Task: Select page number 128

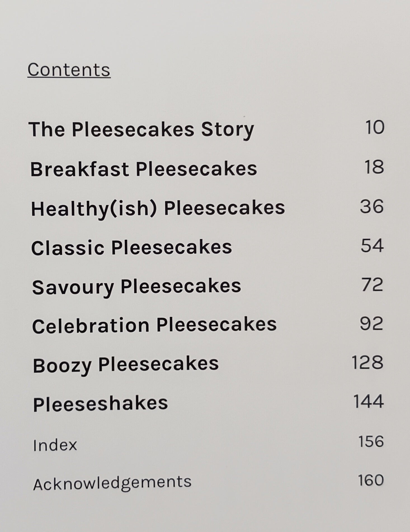Action: coord(367,363)
